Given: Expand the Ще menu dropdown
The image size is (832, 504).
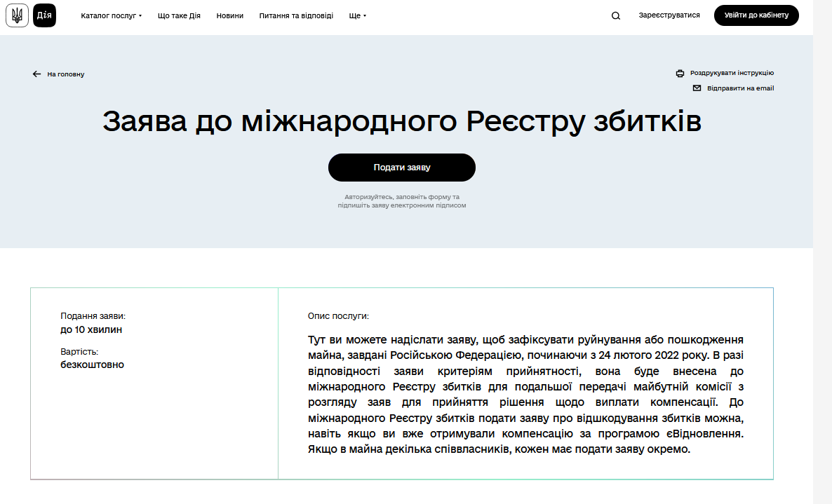Looking at the screenshot, I should point(357,15).
